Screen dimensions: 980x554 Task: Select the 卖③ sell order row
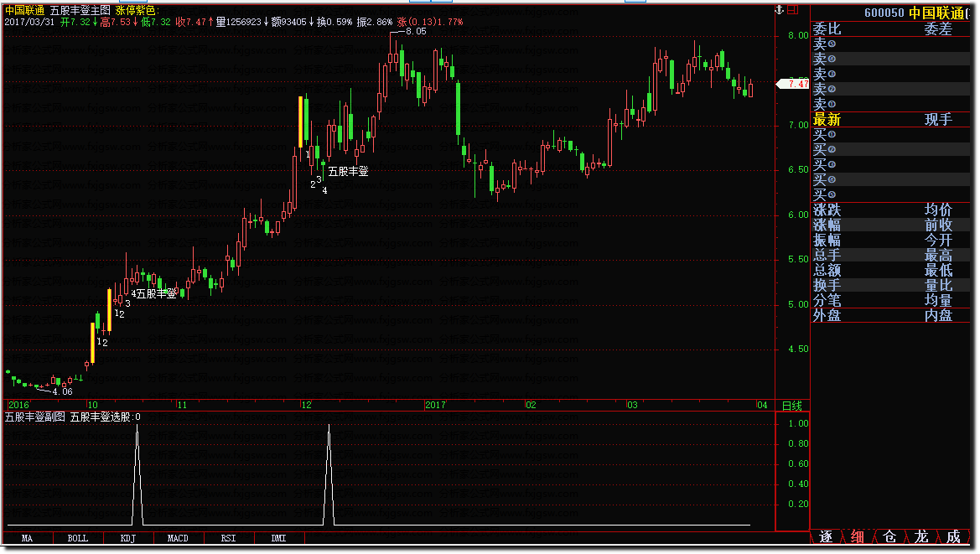coord(890,74)
